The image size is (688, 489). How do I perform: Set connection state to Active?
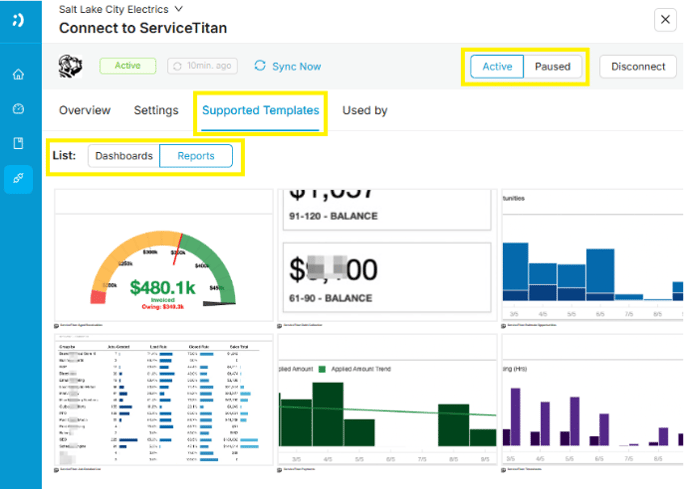[x=497, y=67]
